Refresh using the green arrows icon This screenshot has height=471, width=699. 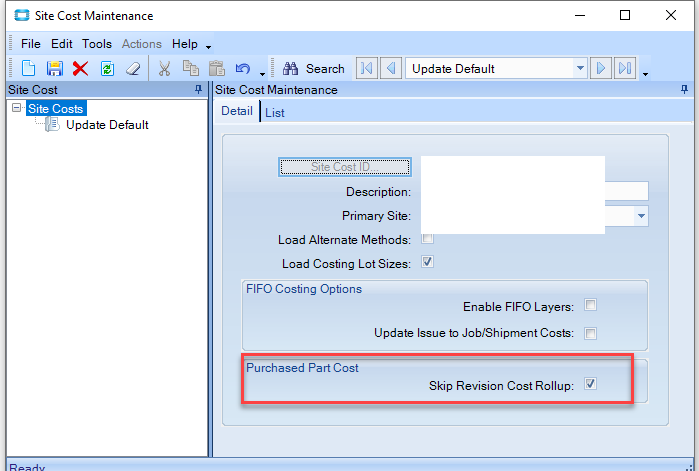tap(107, 69)
